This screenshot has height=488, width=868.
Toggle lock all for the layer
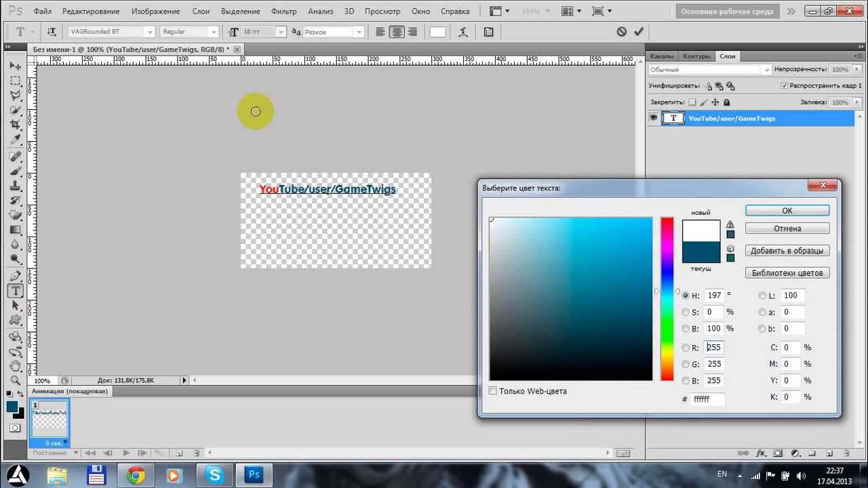[x=727, y=102]
